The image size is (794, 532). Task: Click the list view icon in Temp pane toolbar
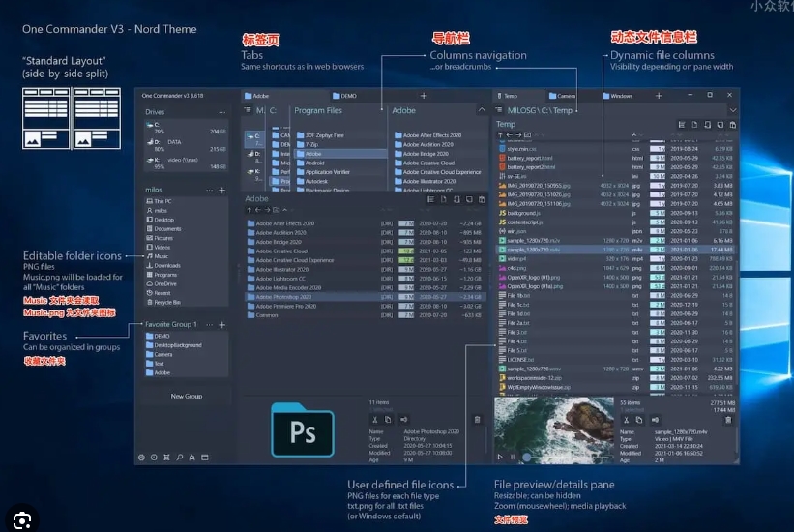682,125
